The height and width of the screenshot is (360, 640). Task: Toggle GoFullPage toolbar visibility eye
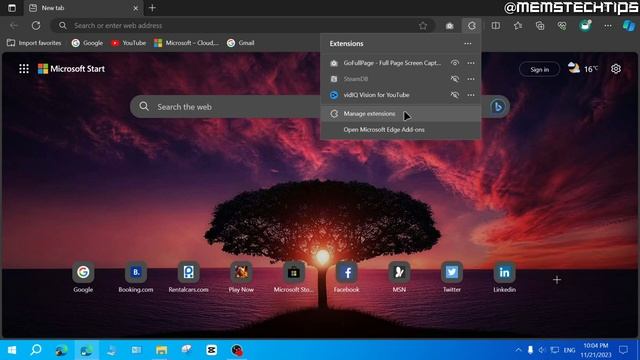point(455,63)
